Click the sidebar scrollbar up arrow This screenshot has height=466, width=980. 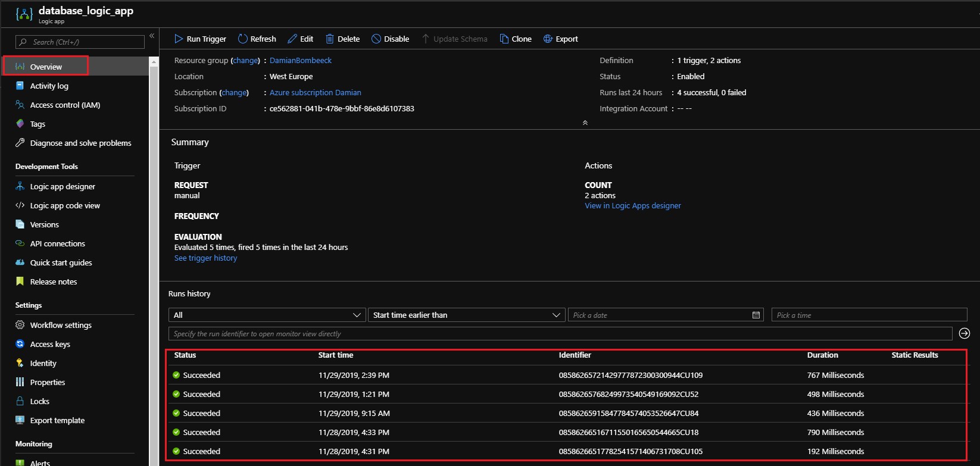[x=154, y=61]
